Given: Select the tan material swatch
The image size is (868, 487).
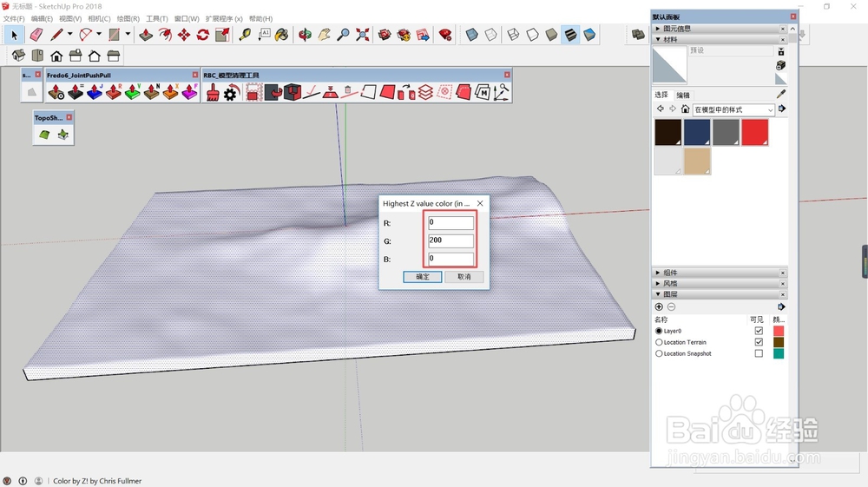Looking at the screenshot, I should point(697,161).
